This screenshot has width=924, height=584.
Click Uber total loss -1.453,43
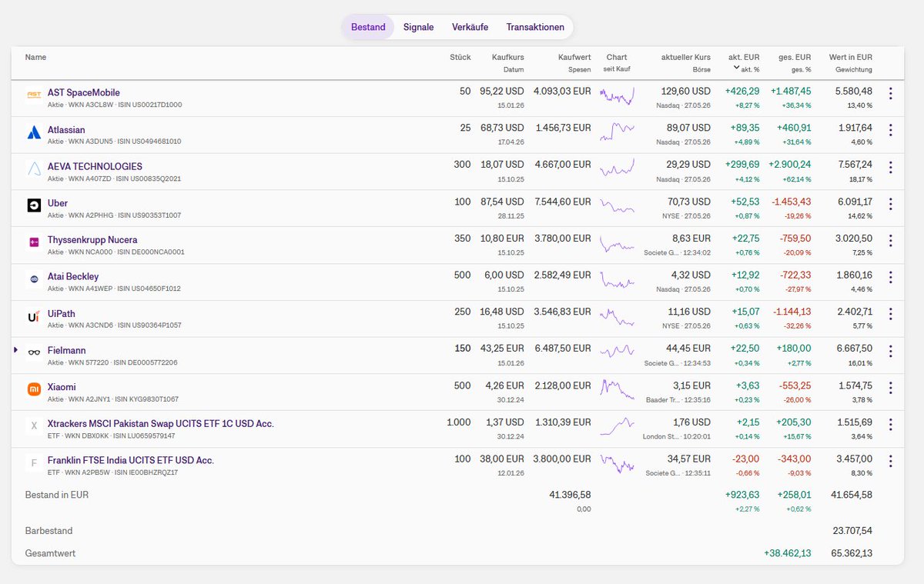pyautogui.click(x=791, y=202)
